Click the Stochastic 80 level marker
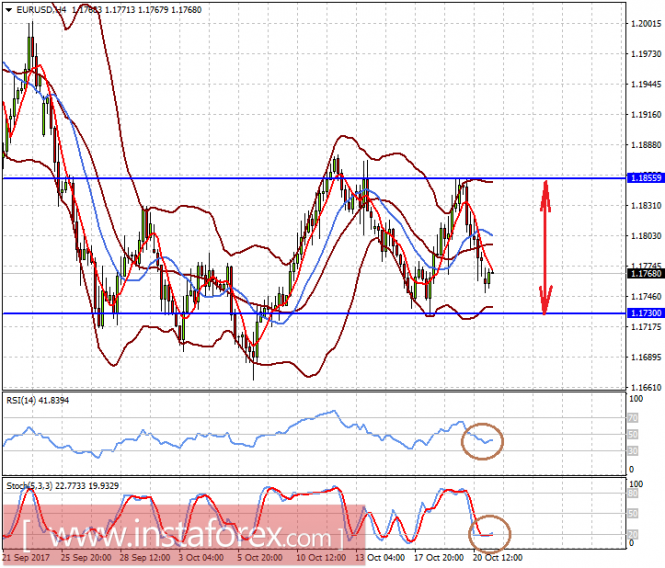Image resolution: width=665 pixels, height=568 pixels. point(633,493)
